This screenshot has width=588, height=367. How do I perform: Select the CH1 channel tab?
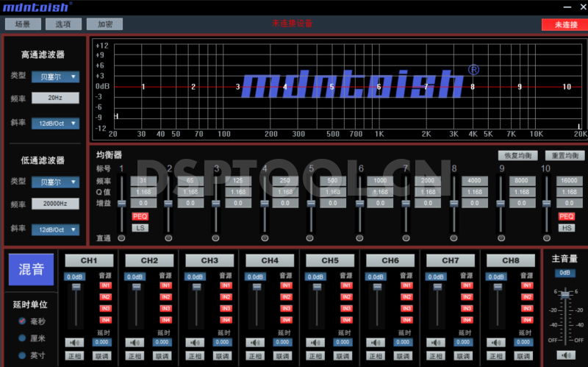89,260
